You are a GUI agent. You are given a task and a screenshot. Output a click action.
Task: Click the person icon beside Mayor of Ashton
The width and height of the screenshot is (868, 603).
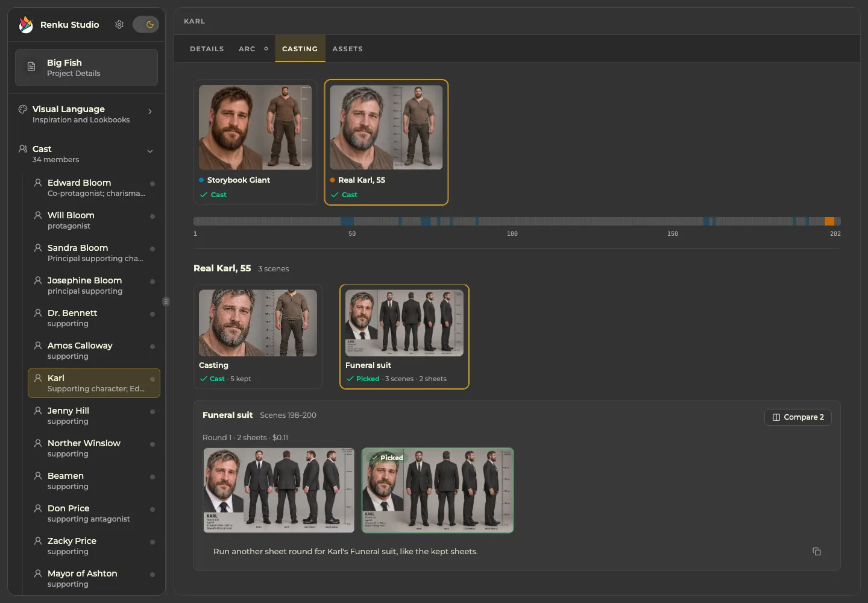(38, 573)
